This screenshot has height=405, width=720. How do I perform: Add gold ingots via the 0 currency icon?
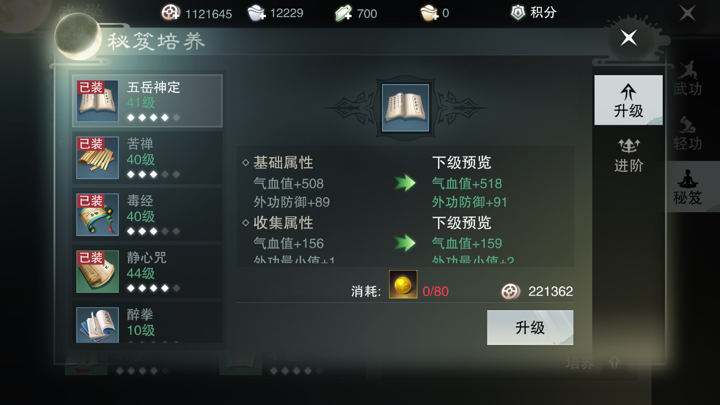tap(430, 13)
